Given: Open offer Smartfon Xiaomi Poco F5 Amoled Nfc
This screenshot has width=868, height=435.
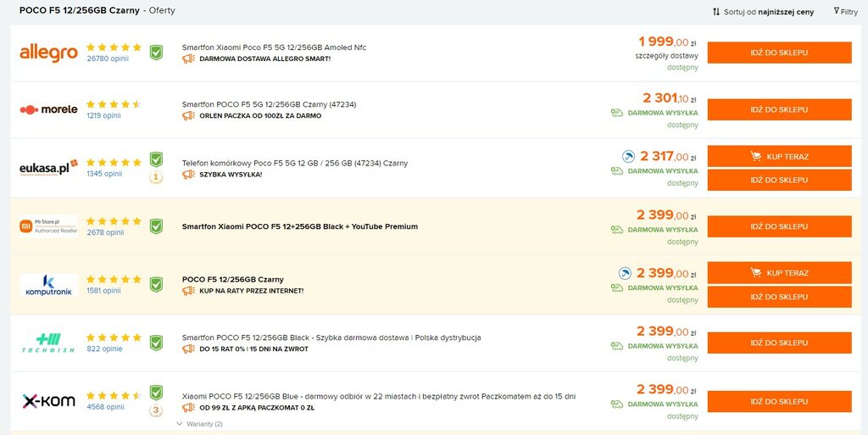Looking at the screenshot, I should 274,47.
